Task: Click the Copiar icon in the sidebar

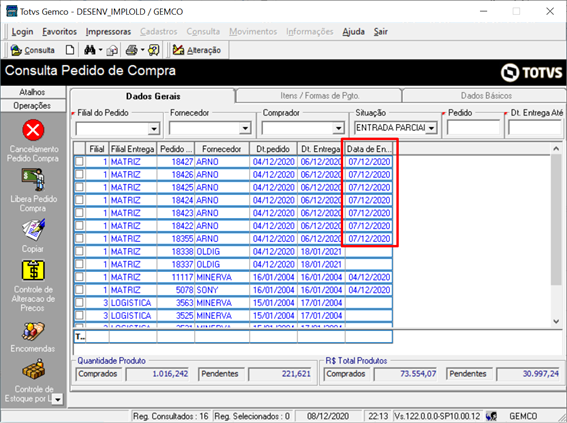Action: 33,230
